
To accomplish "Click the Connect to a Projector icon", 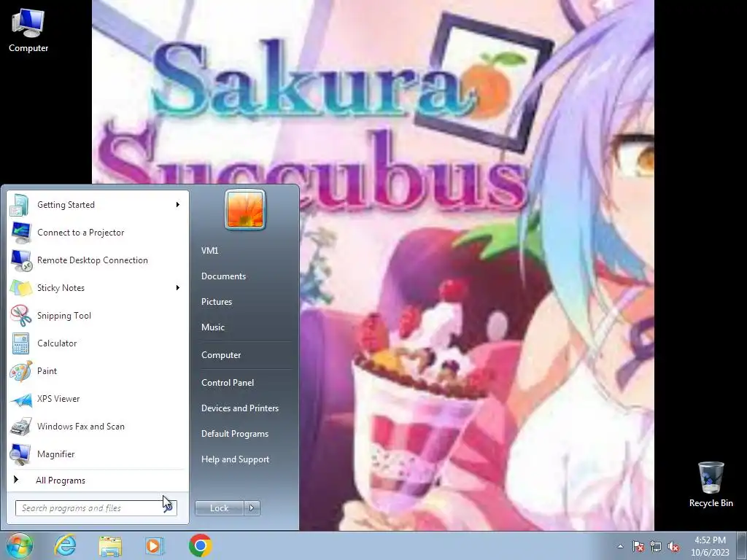I will (x=20, y=233).
